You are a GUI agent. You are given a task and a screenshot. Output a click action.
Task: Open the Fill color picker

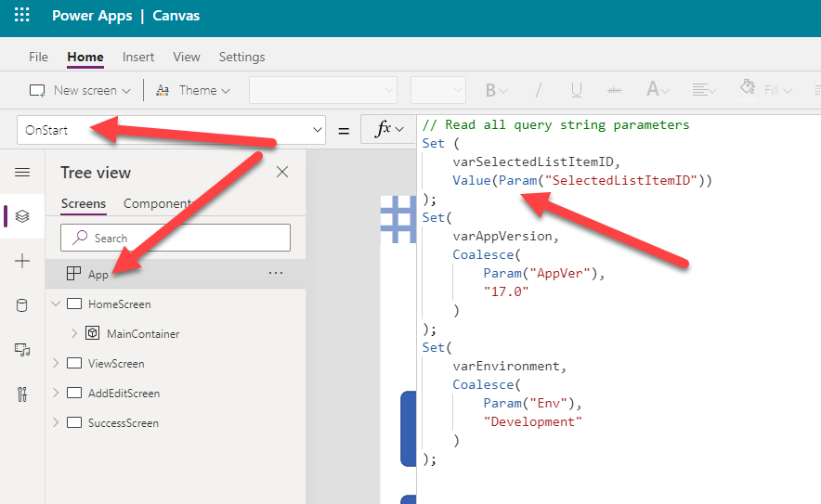[766, 90]
